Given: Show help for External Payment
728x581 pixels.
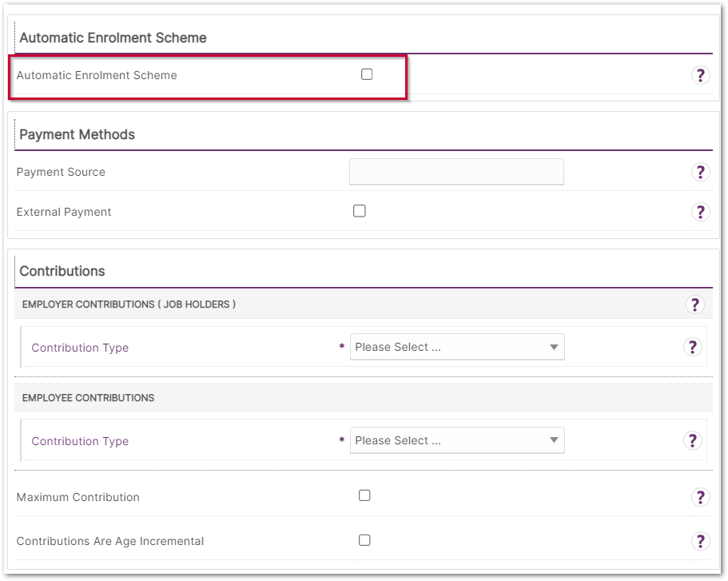Looking at the screenshot, I should tap(700, 212).
